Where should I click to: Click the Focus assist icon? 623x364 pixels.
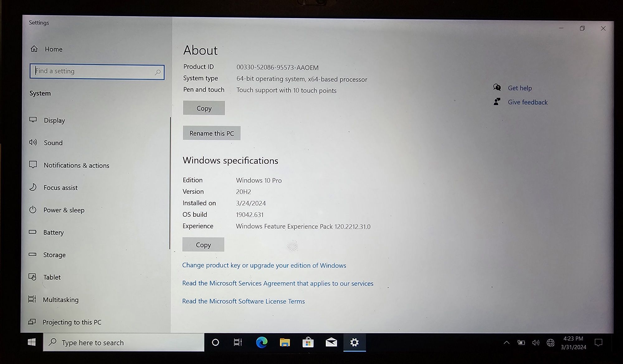(34, 187)
